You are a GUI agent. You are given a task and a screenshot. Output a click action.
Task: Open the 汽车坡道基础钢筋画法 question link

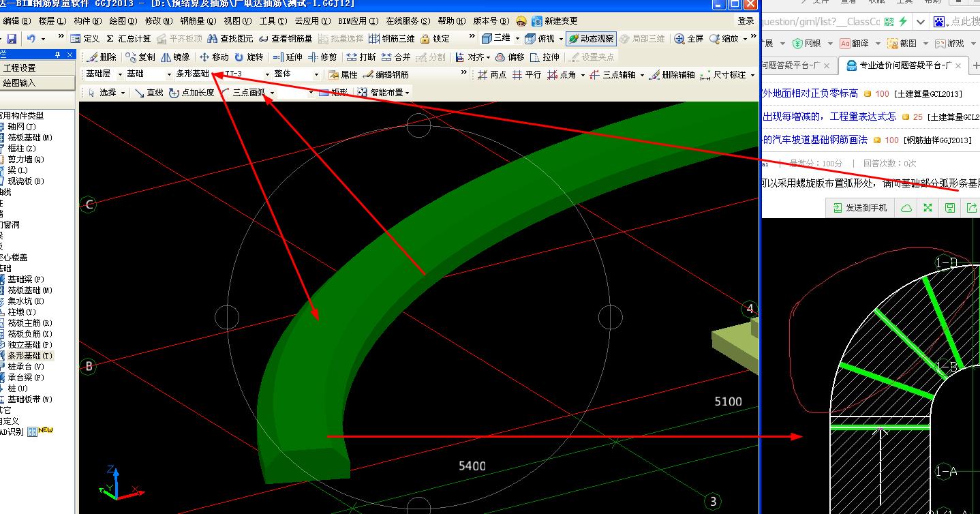pyautogui.click(x=815, y=140)
